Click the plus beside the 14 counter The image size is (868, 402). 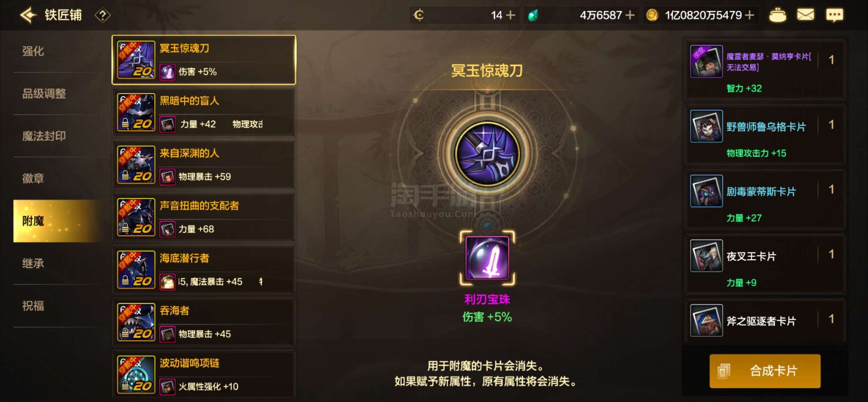[510, 15]
